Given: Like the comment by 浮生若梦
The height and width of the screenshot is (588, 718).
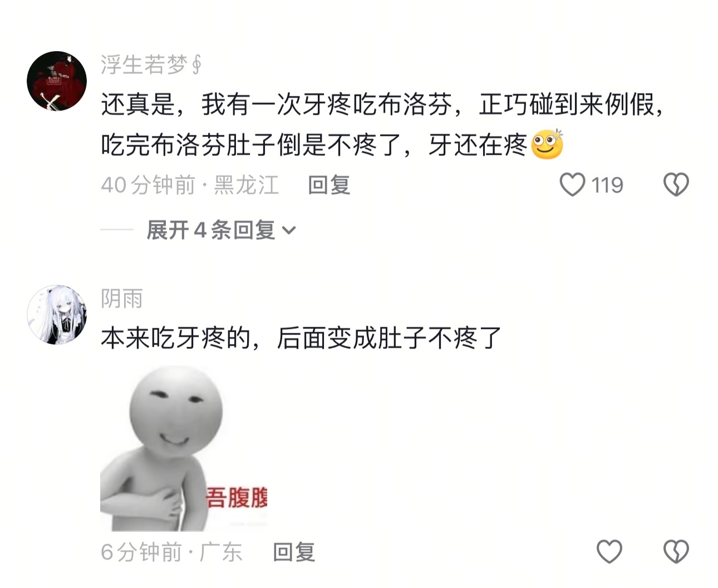Looking at the screenshot, I should coord(572,185).
